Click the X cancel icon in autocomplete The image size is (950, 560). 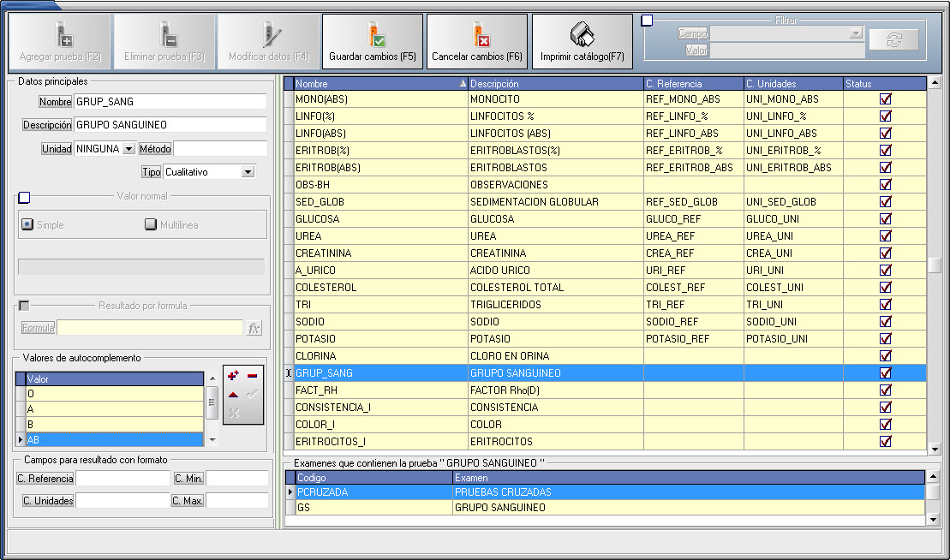tap(234, 414)
